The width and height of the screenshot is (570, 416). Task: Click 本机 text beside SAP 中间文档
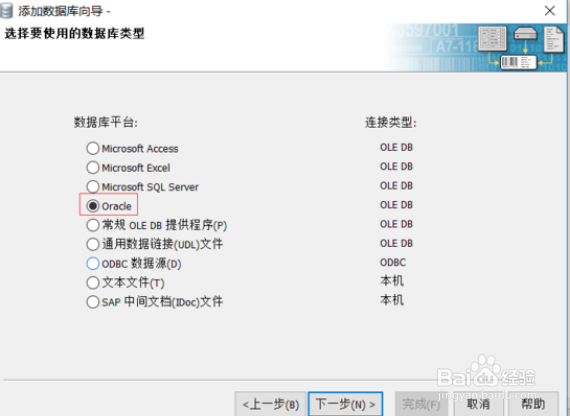392,300
